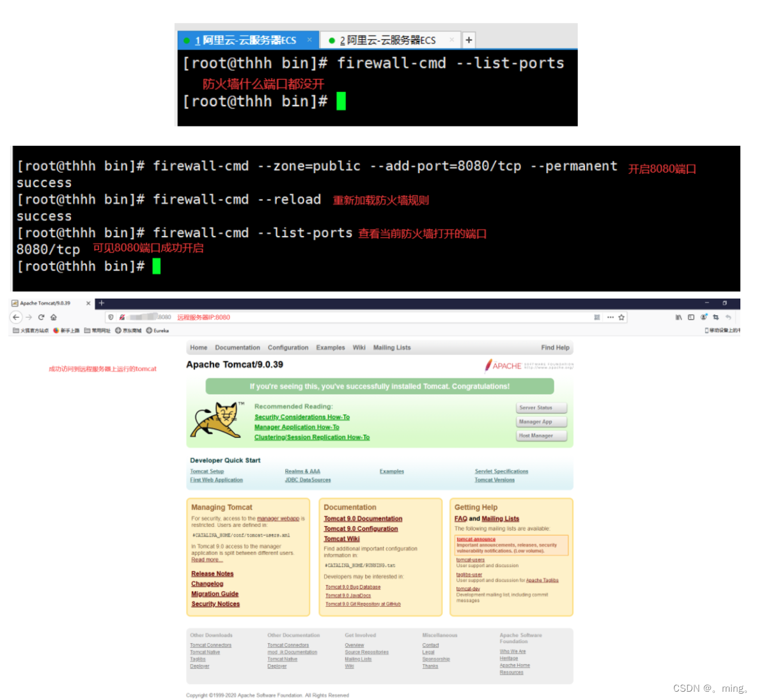The width and height of the screenshot is (757, 700).
Task: Click the screenshot crop toolbar icon
Action: (716, 318)
